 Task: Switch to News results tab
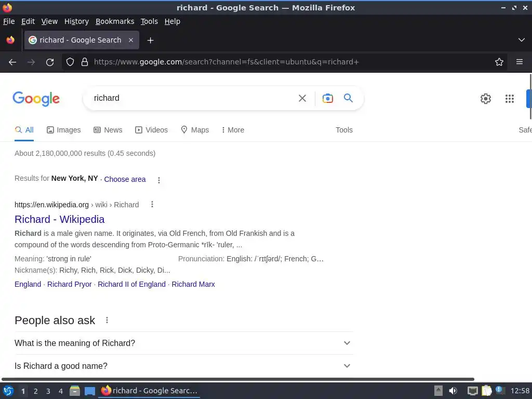108,130
